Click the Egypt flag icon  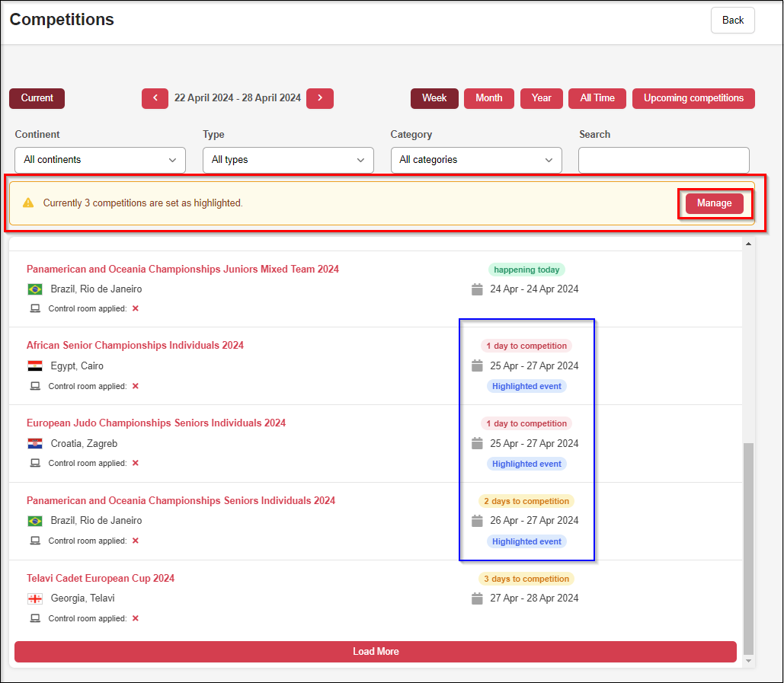coord(35,366)
